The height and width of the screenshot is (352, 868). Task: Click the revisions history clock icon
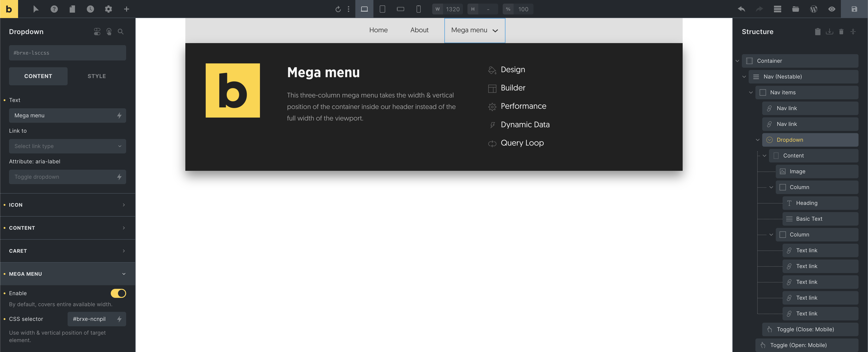[x=90, y=9]
